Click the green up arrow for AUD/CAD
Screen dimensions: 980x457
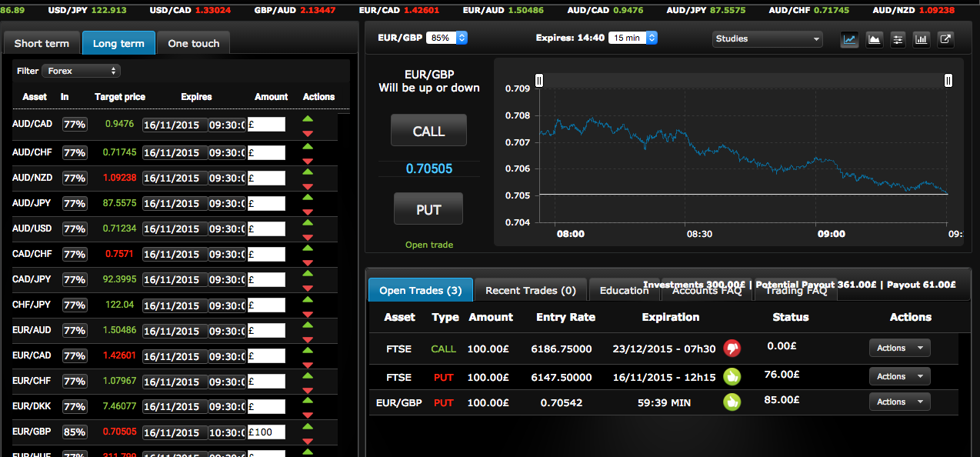(x=308, y=118)
